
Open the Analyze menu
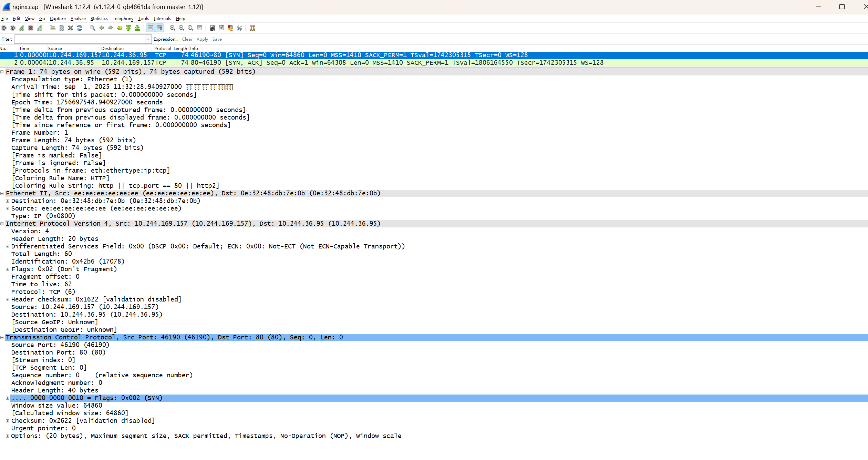tap(78, 19)
